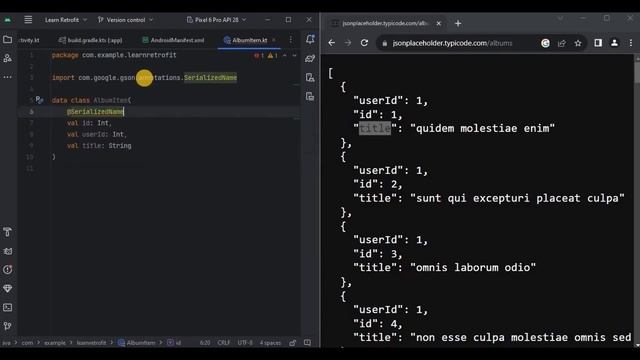Viewport: 640px width, 360px height.
Task: View site information lock icon
Action: coord(384,43)
